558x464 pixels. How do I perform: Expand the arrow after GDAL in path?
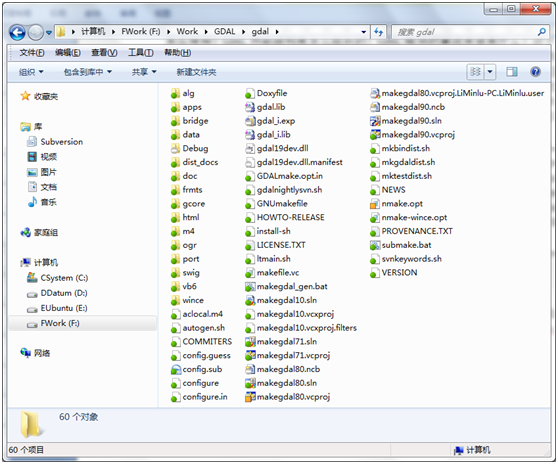pyautogui.click(x=244, y=32)
